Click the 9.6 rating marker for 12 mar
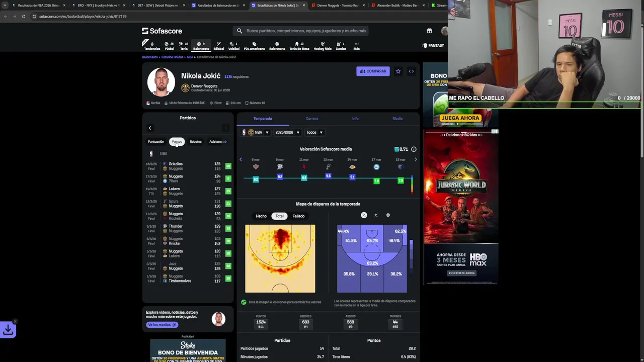The width and height of the screenshot is (644, 362). [x=328, y=176]
